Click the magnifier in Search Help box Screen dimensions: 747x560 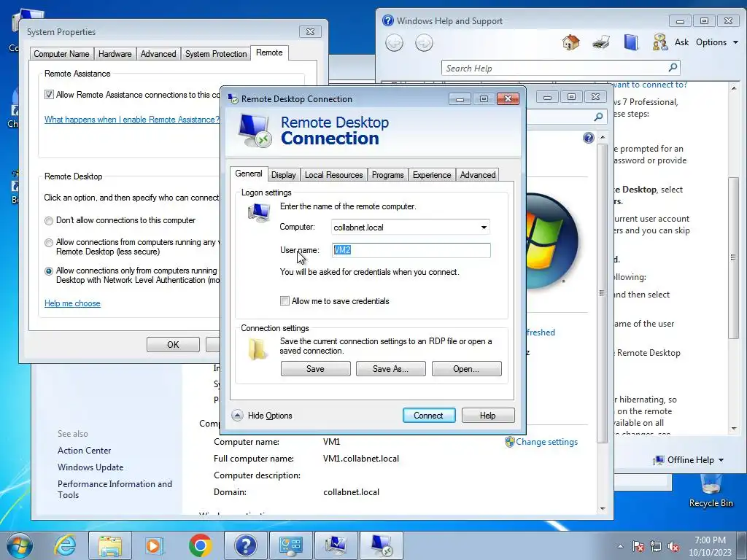[x=673, y=68]
